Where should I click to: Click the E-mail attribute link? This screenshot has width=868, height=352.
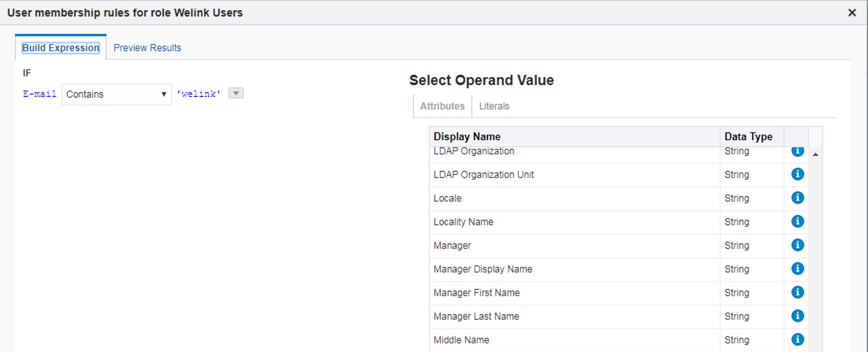pos(39,94)
